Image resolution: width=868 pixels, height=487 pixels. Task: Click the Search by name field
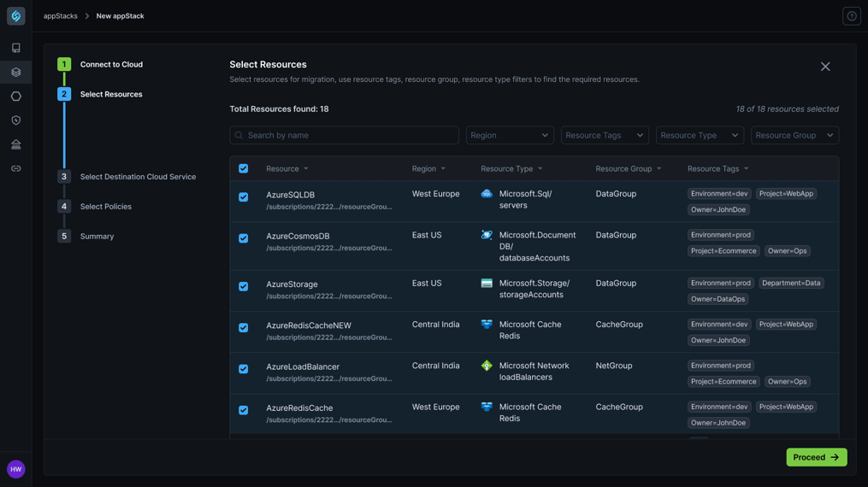[x=345, y=136]
